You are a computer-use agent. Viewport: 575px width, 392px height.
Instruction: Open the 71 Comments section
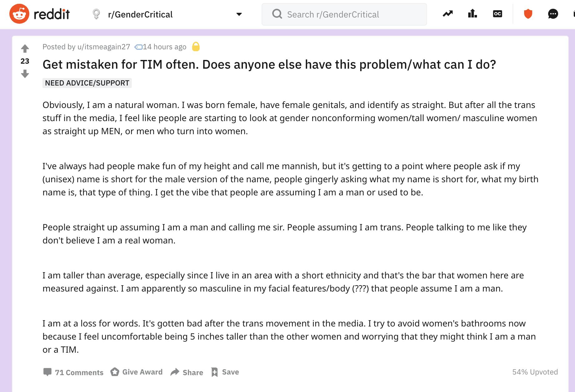click(73, 372)
